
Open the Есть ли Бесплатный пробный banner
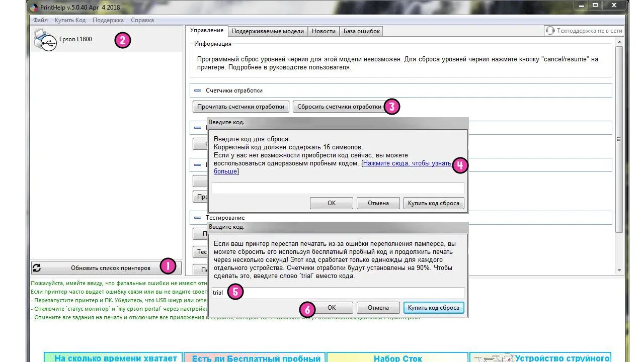[254, 357]
